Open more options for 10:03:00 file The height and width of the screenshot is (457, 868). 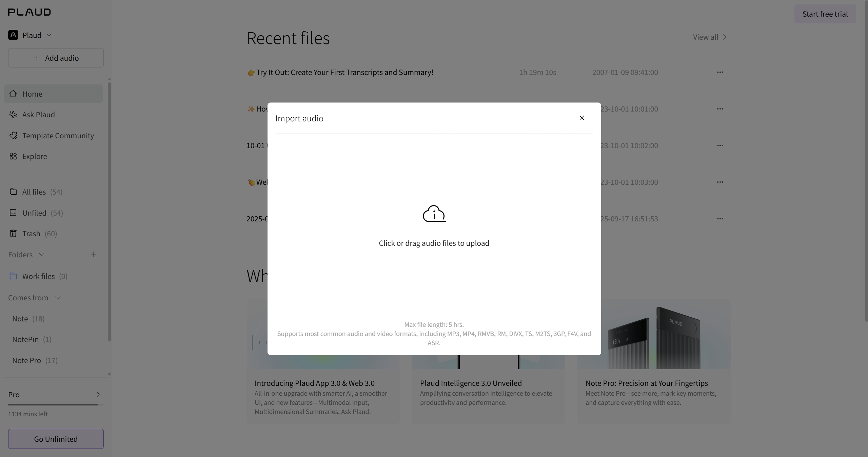(x=720, y=182)
